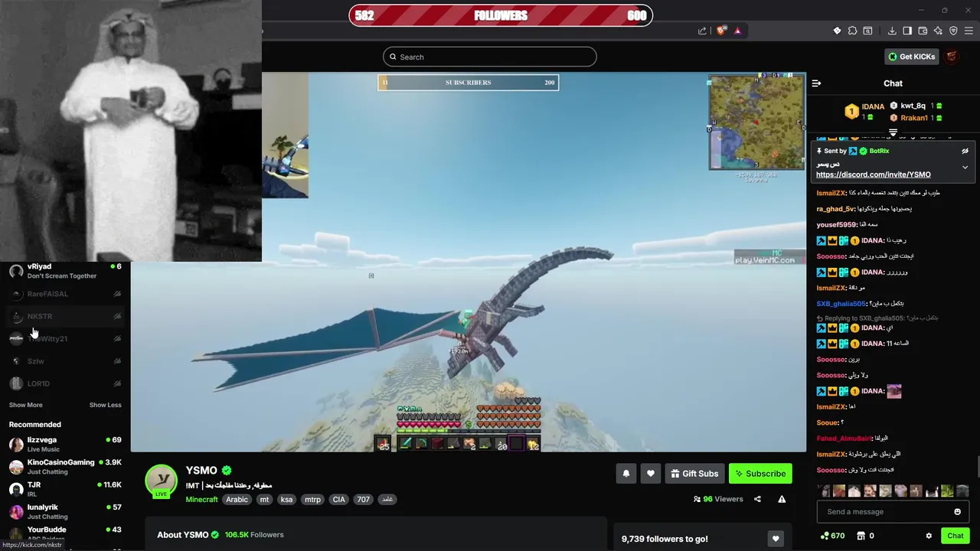
Task: Click the emote image in IDANA's message
Action: [893, 391]
